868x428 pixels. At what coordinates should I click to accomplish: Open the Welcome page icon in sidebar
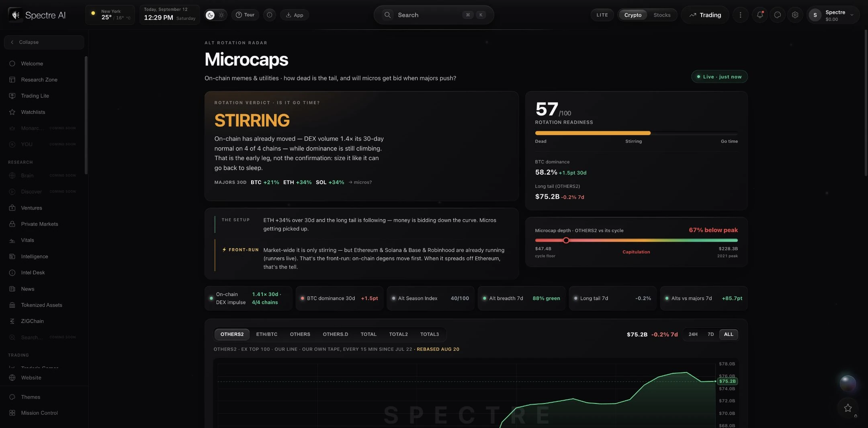click(x=12, y=64)
